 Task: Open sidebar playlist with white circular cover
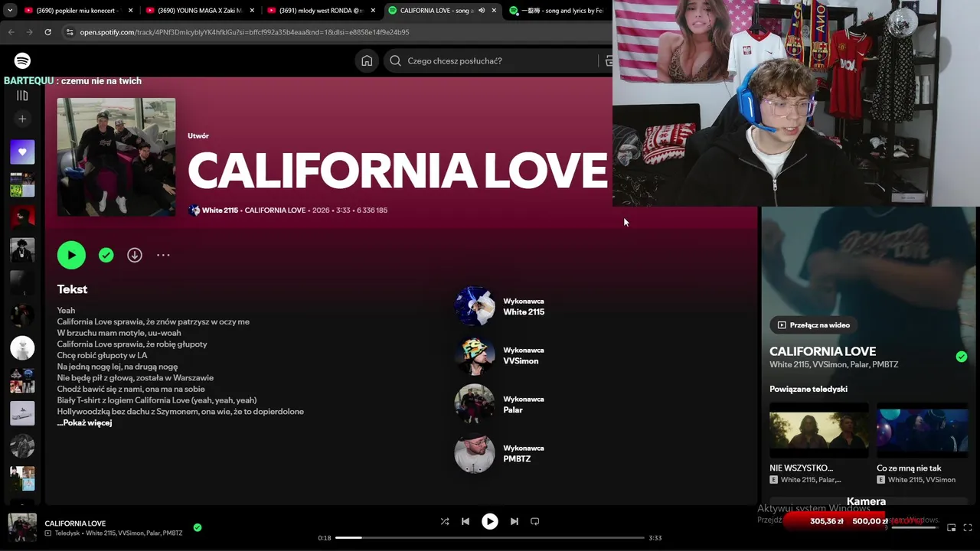22,347
